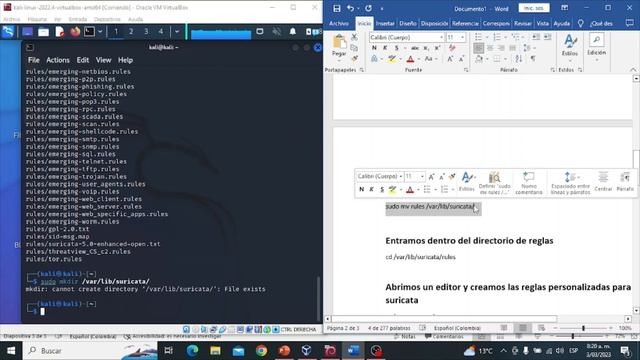The image size is (640, 360).
Task: Switch to the Insertar ribbon tab
Action: pos(385,24)
